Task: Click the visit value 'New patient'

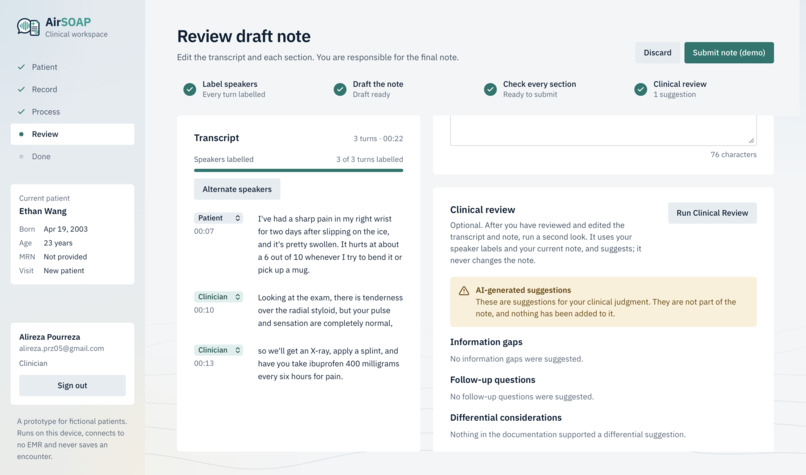Action: (x=64, y=270)
